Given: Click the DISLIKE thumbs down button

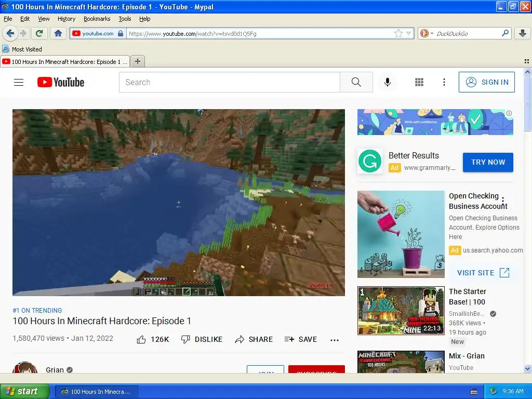Looking at the screenshot, I should point(202,339).
